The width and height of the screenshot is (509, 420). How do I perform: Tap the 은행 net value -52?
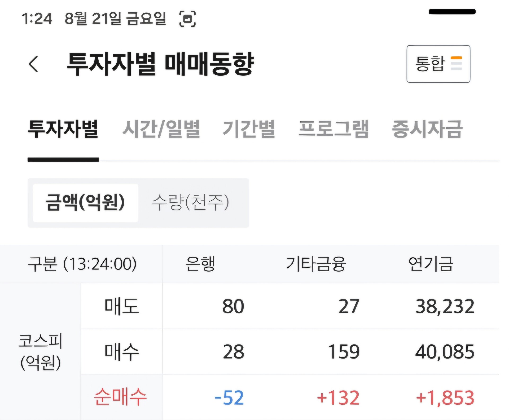pos(229,398)
